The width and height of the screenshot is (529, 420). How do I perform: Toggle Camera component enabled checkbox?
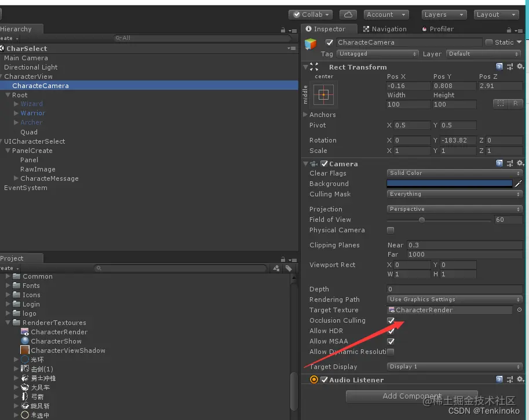tap(324, 164)
